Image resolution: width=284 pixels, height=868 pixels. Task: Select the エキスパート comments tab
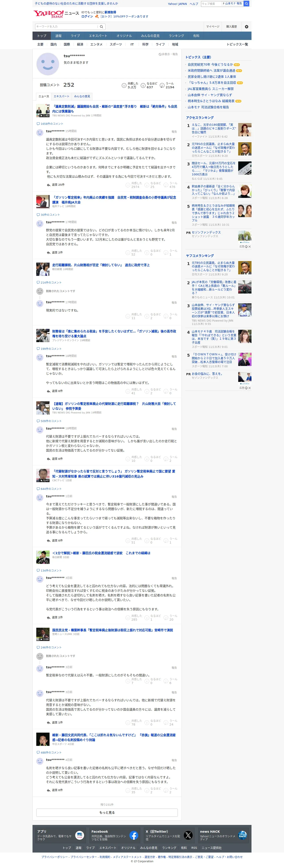pyautogui.click(x=61, y=96)
